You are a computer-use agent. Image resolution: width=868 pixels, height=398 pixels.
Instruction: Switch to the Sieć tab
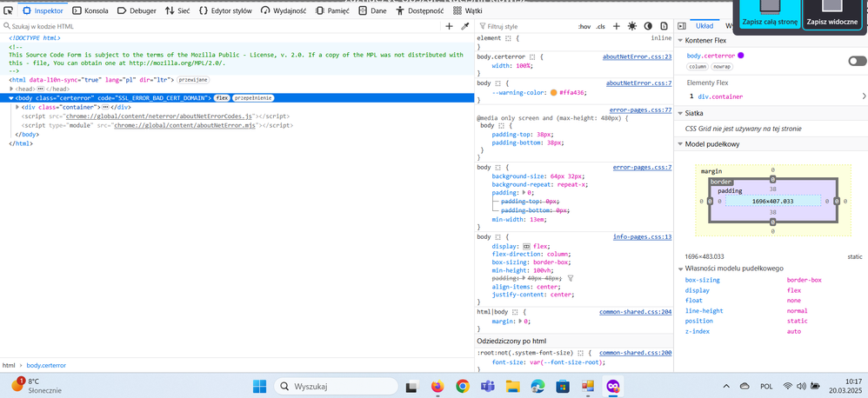tap(177, 10)
